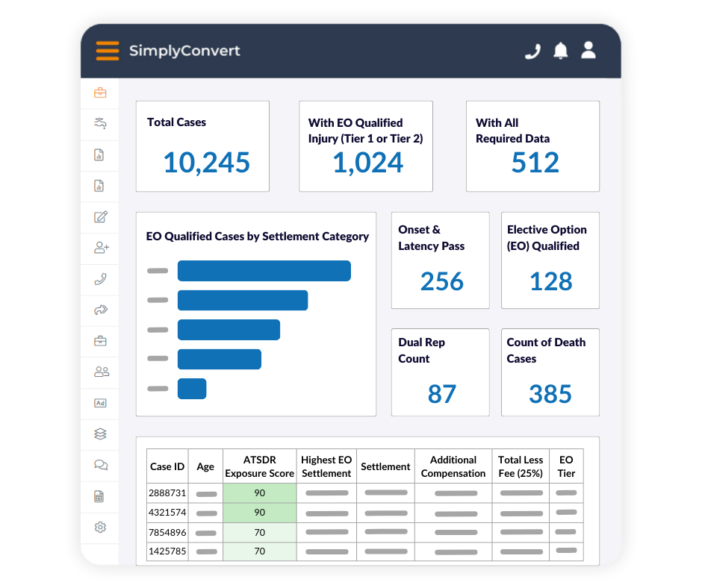Select case ID 4321574

coord(167,513)
